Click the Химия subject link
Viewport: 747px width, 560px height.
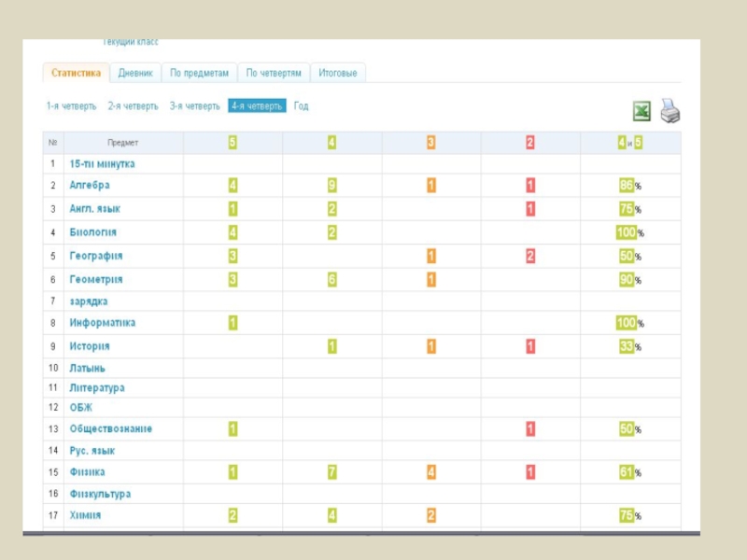[x=85, y=515]
